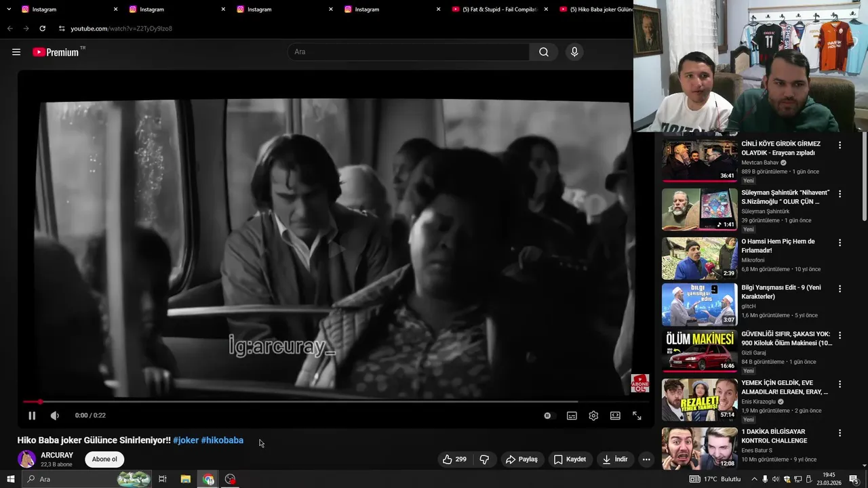Open the taskbar clock showing 19:45
868x488 pixels.
(x=829, y=479)
